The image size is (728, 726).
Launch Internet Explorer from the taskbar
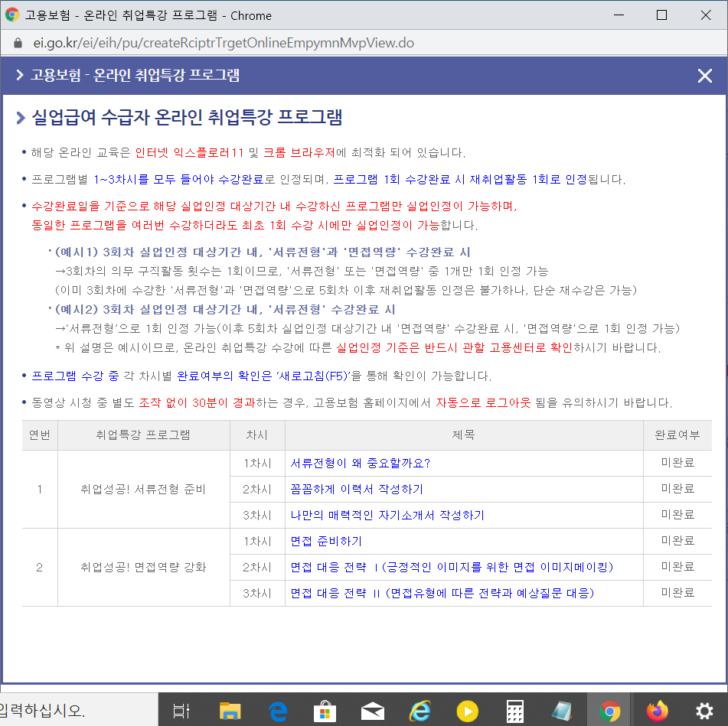tap(419, 710)
